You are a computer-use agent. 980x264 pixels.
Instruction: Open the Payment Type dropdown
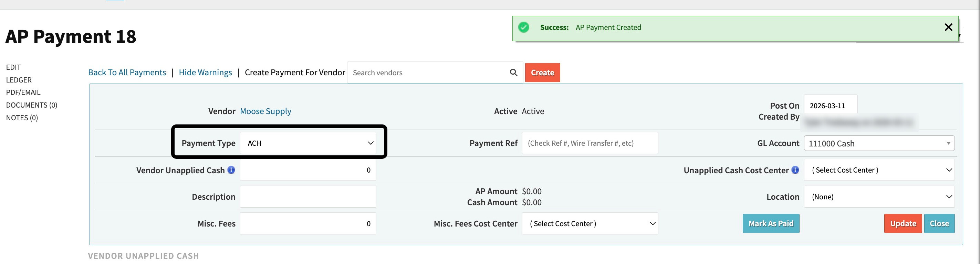(x=308, y=143)
